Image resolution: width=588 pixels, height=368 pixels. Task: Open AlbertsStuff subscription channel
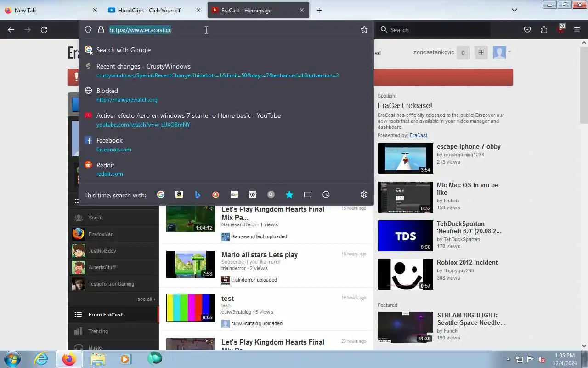tap(113, 267)
